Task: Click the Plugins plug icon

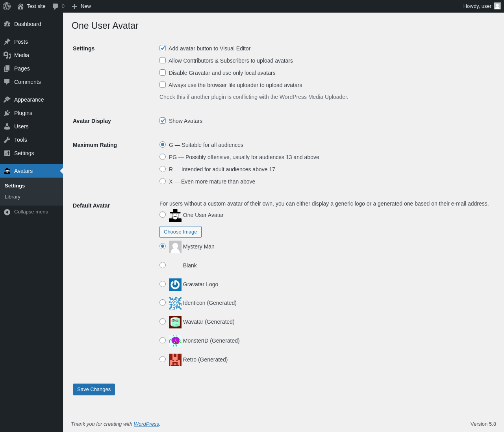Action: [x=7, y=113]
